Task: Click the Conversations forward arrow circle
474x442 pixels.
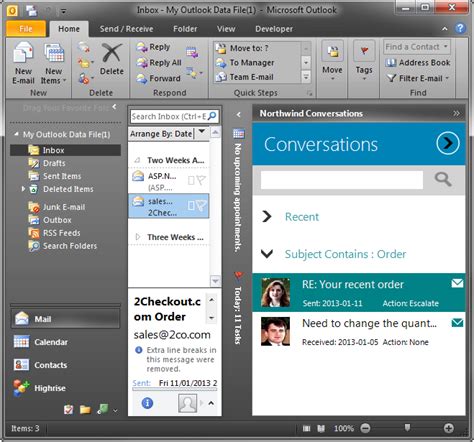Action: click(x=448, y=143)
